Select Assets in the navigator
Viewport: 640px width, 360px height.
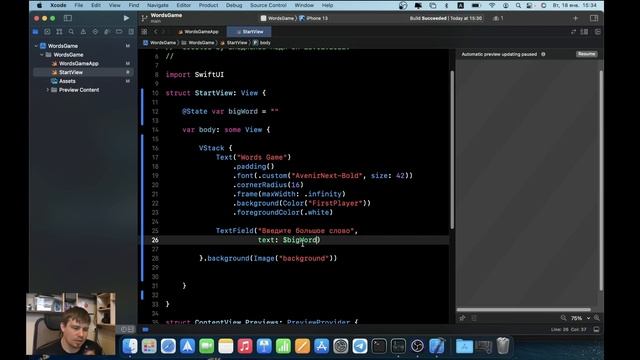coord(67,81)
